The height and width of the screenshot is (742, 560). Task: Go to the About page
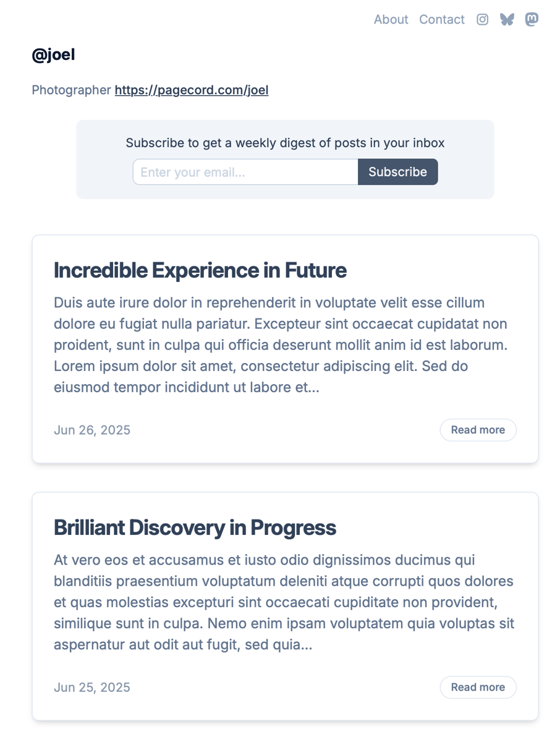pyautogui.click(x=391, y=20)
